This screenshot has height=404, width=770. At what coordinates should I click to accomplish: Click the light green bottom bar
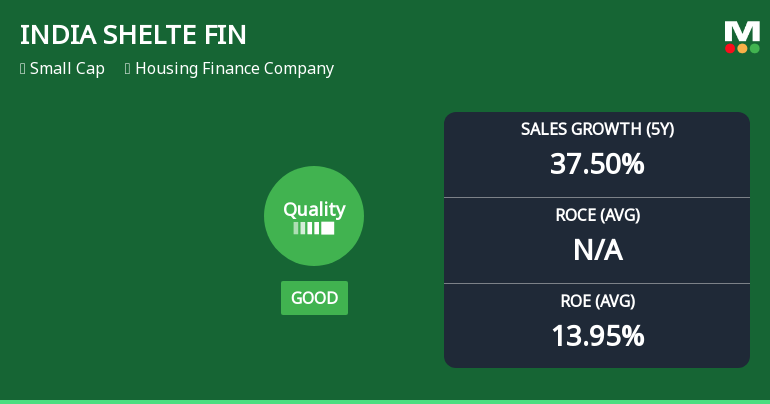385,401
